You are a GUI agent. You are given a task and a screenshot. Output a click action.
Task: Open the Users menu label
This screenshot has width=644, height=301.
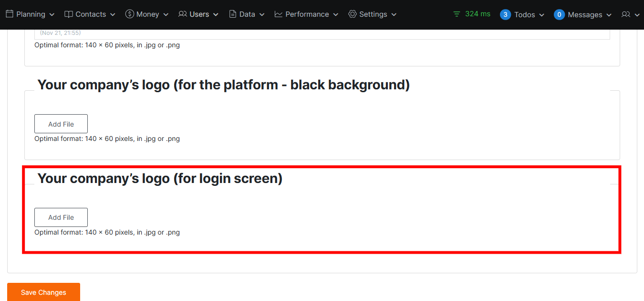[199, 14]
